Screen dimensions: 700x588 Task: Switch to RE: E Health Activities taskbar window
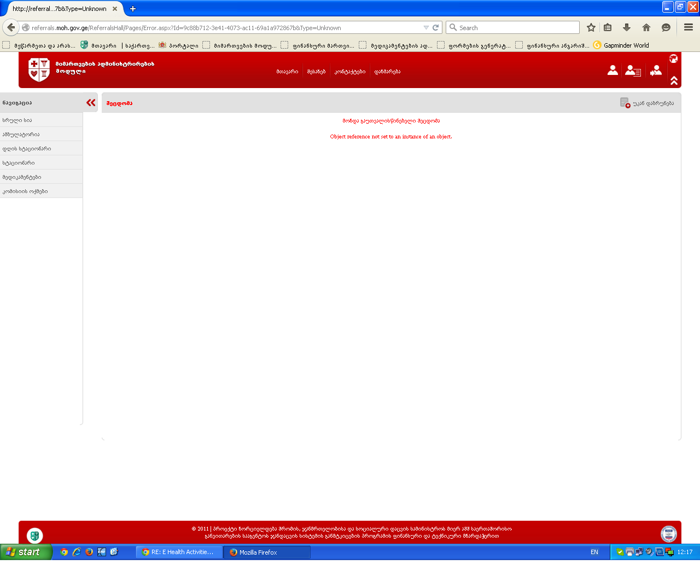coord(179,552)
